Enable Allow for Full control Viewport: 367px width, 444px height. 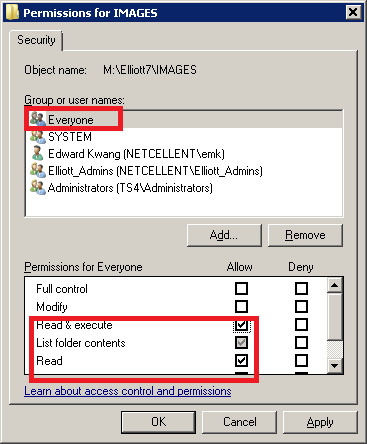[x=241, y=288]
